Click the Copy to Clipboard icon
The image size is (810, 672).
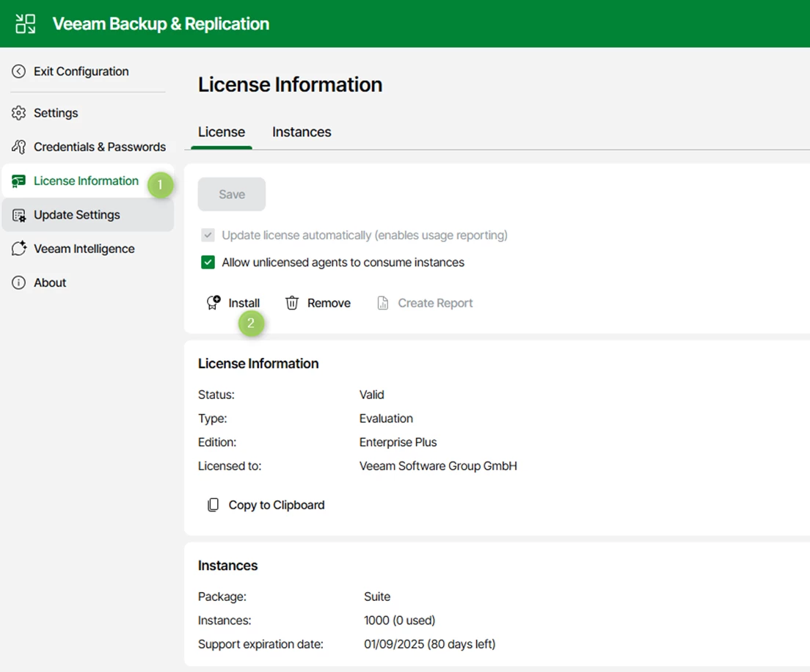213,505
